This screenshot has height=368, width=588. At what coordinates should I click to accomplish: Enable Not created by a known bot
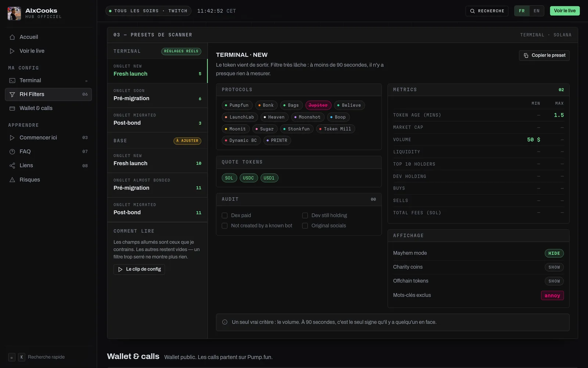tap(225, 226)
